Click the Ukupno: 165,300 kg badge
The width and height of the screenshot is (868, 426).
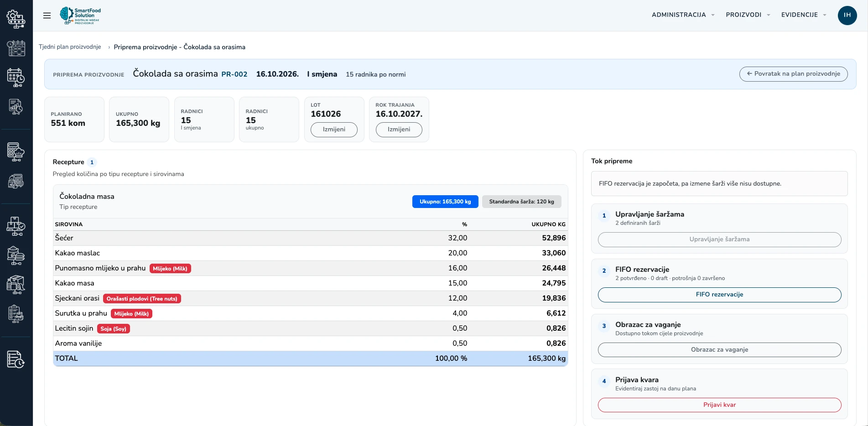[x=445, y=202]
